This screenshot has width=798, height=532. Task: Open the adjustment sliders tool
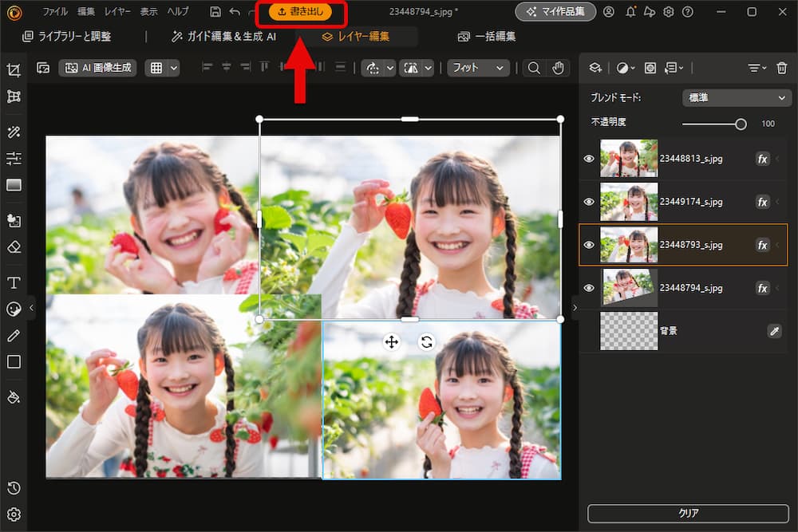pos(14,159)
